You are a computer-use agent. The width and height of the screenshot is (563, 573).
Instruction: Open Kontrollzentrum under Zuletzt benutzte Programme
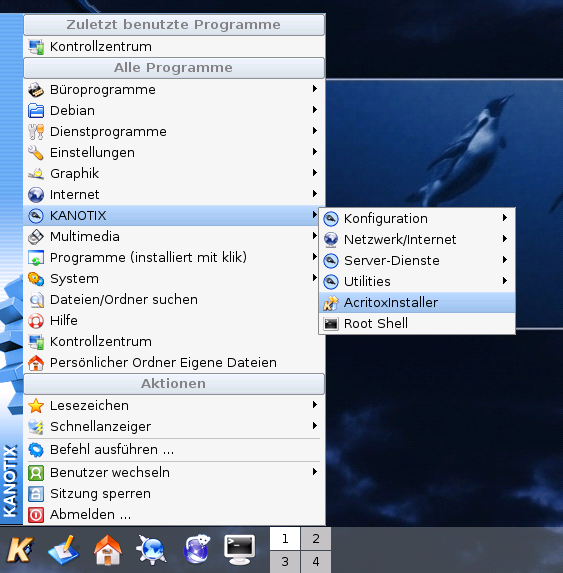tap(174, 47)
